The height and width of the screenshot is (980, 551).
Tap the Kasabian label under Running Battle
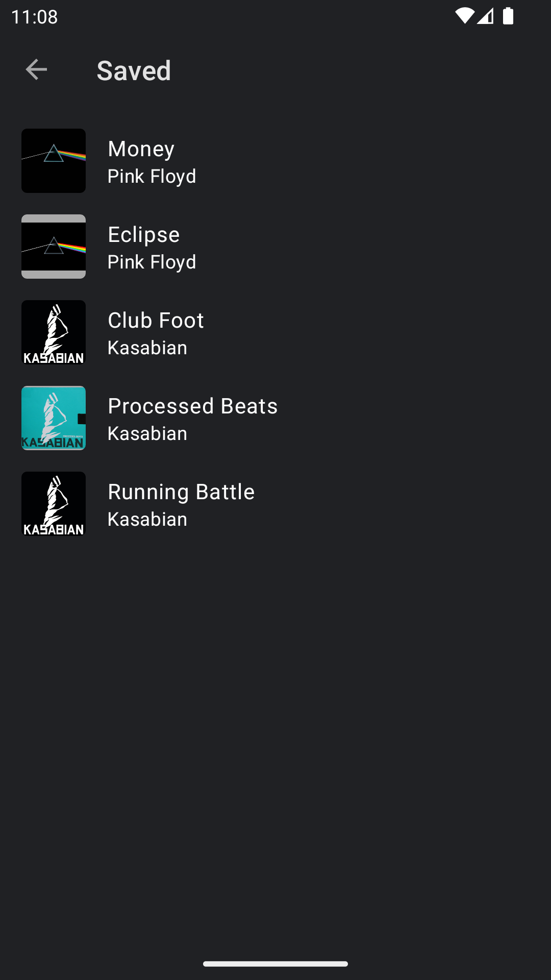(x=147, y=520)
